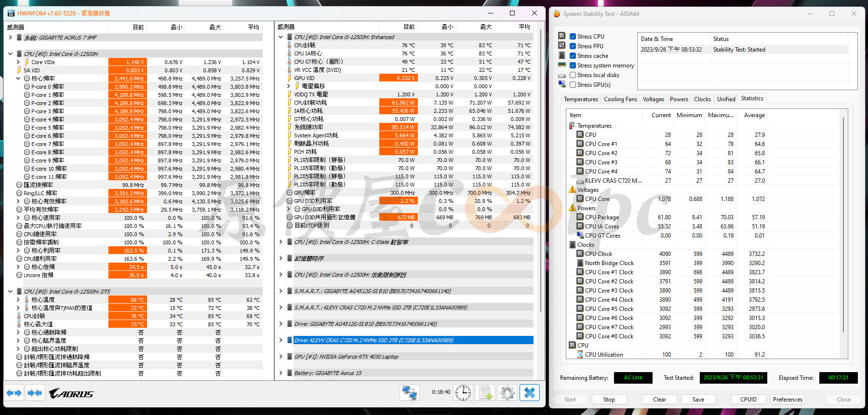Switch to the Temperatures tab
Screen dimensions: 868x415
[x=581, y=99]
